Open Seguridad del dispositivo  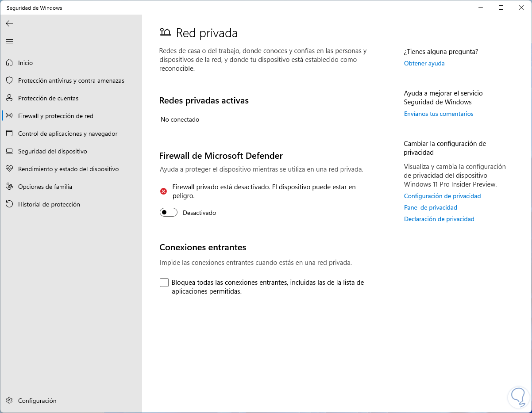tap(71, 151)
